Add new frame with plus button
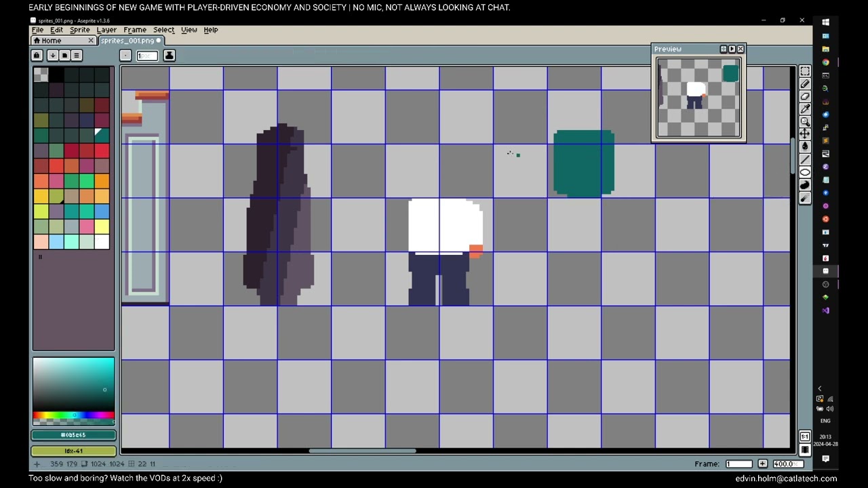Image resolution: width=868 pixels, height=488 pixels. pyautogui.click(x=763, y=464)
